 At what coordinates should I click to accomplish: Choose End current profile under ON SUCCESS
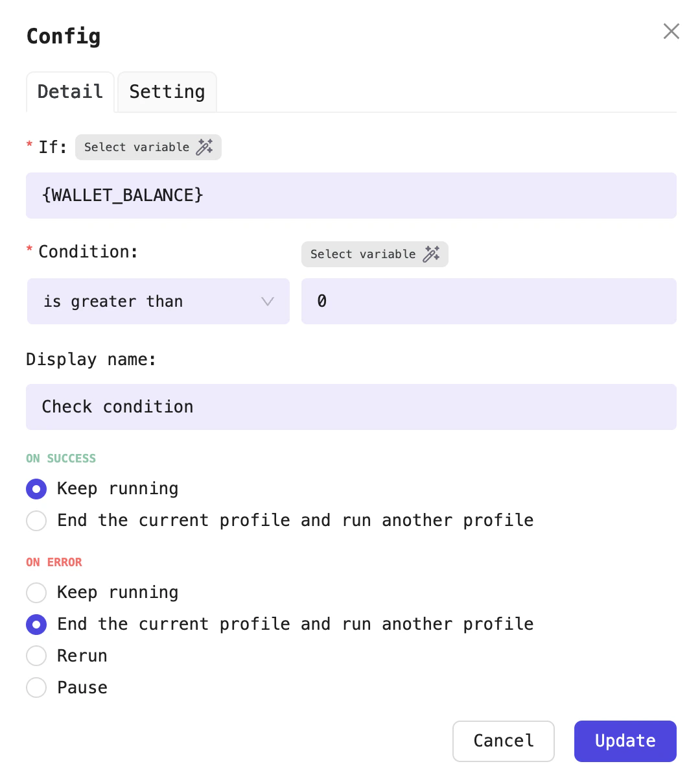point(36,520)
